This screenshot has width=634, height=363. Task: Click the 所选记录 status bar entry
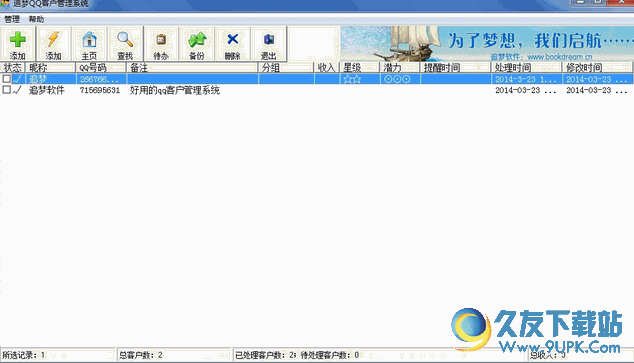pos(23,355)
